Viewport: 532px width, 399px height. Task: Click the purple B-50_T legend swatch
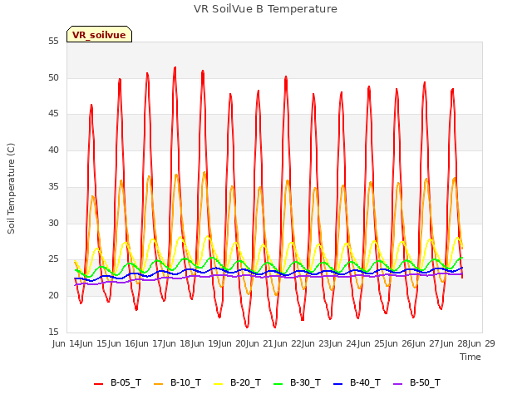tap(397, 384)
